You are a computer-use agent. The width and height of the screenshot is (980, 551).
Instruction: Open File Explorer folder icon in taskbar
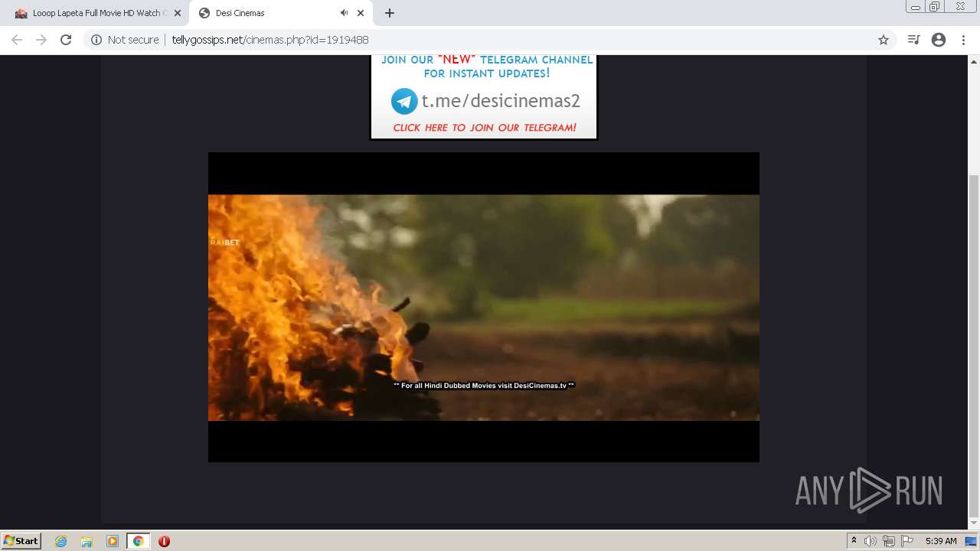coord(87,541)
